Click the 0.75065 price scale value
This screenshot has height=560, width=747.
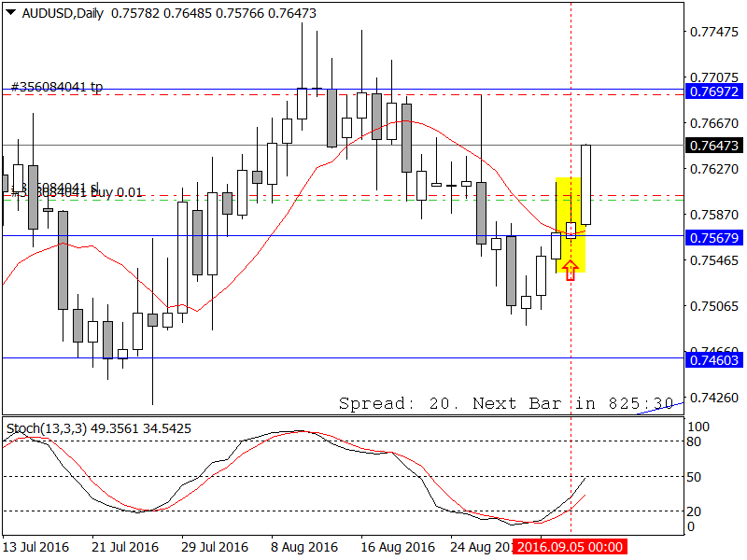click(714, 306)
